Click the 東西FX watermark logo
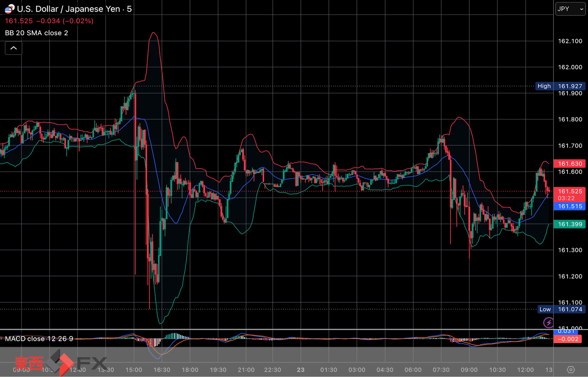This screenshot has width=588, height=377. pos(61,363)
